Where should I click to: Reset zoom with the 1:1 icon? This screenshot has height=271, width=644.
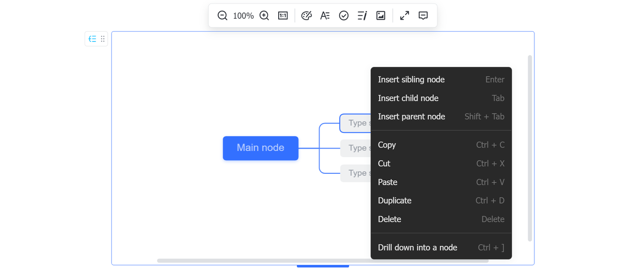[283, 16]
